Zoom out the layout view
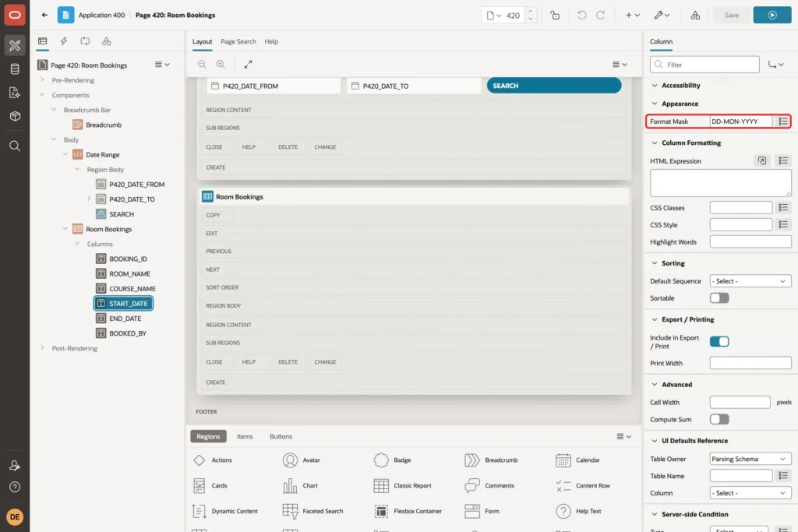 coord(202,65)
